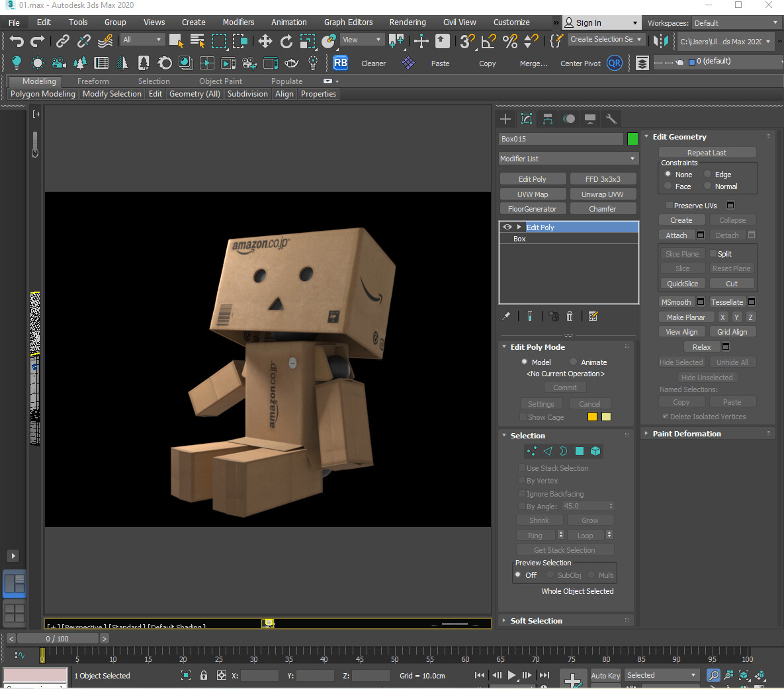Toggle the Auto Key button
Viewport: 784px width, 689px height.
click(x=605, y=676)
